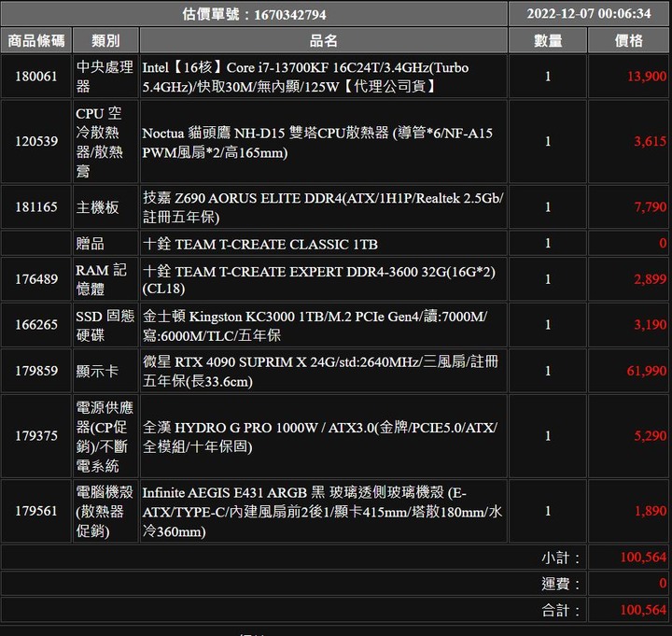The width and height of the screenshot is (672, 636).
Task: Click the 商品條碼 column header
Action: tap(36, 41)
